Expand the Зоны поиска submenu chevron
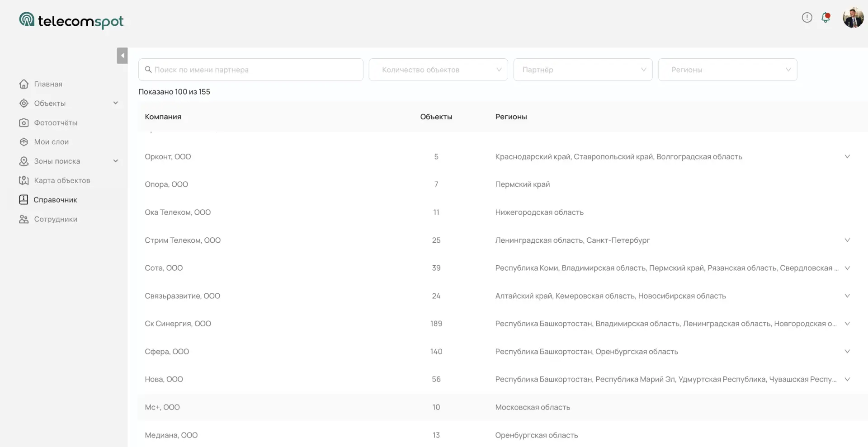 116,161
